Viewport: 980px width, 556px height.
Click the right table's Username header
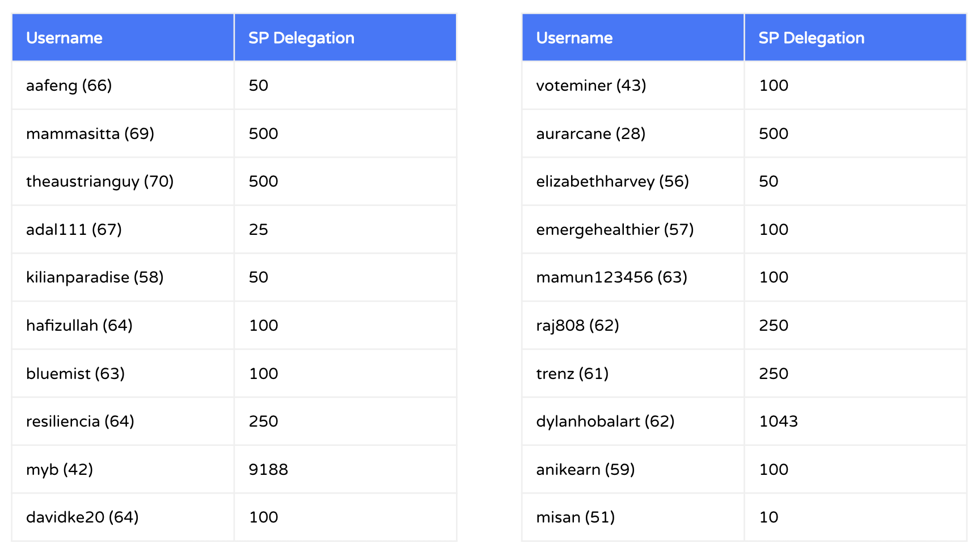click(x=574, y=38)
